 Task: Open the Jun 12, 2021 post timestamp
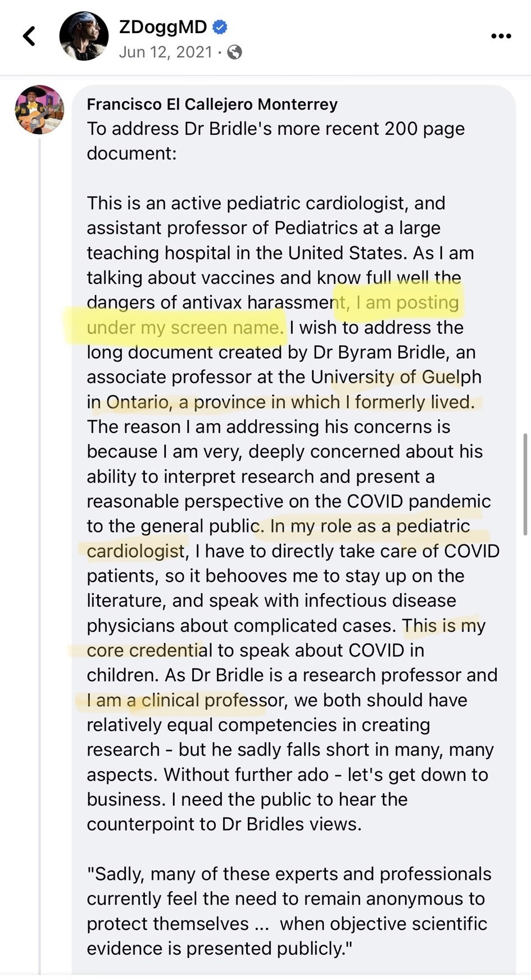tap(166, 52)
